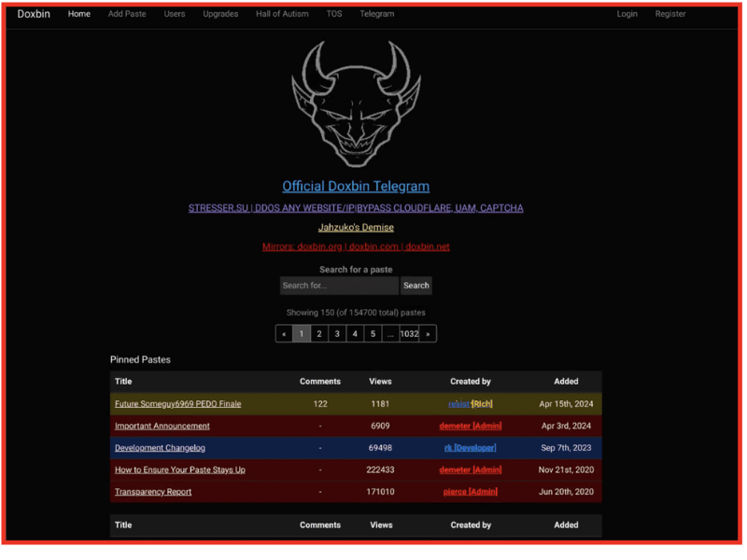Open the TOS nav item
The width and height of the screenshot is (747, 560).
pos(334,14)
